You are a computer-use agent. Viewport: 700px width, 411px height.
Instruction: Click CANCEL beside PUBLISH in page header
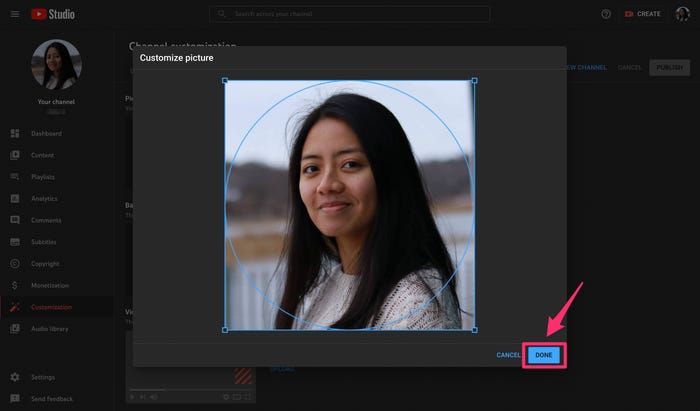pyautogui.click(x=629, y=67)
